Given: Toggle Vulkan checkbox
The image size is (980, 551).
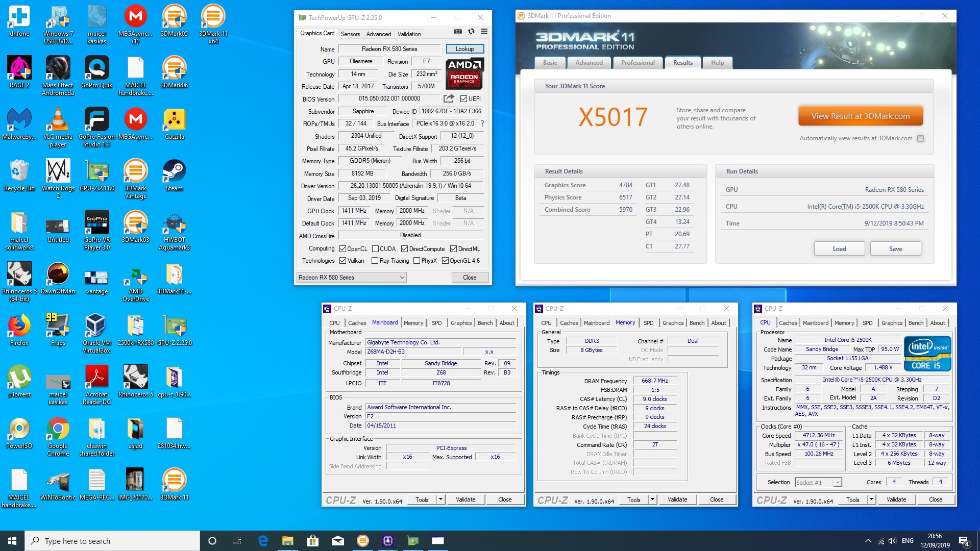Looking at the screenshot, I should click(343, 261).
